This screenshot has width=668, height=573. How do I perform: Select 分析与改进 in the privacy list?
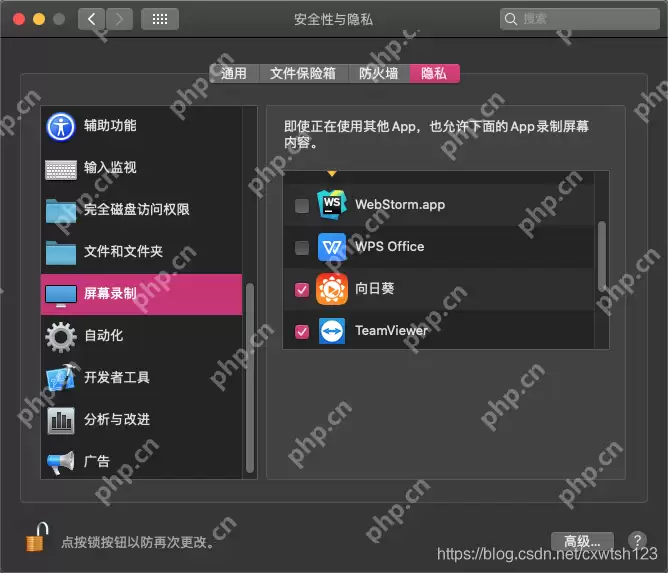coord(141,420)
